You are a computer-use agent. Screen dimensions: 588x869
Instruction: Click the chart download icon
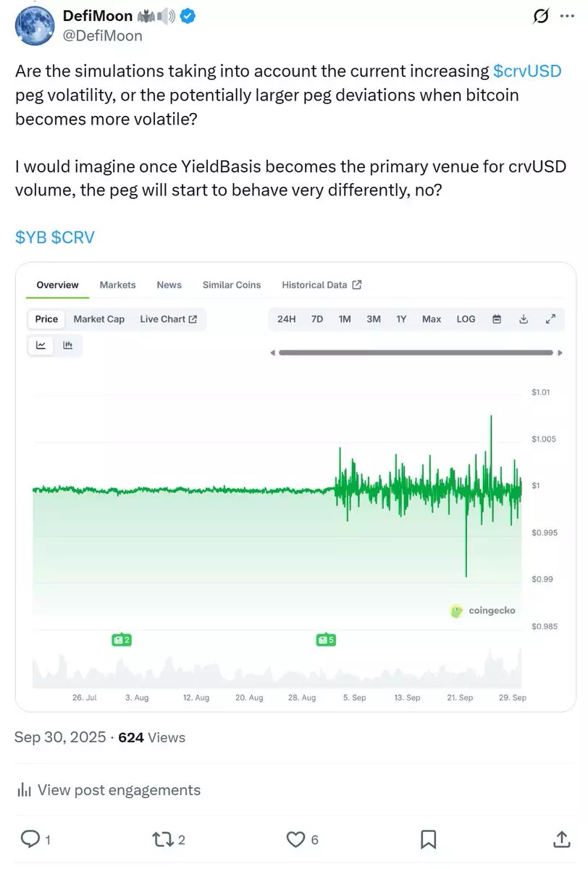524,319
